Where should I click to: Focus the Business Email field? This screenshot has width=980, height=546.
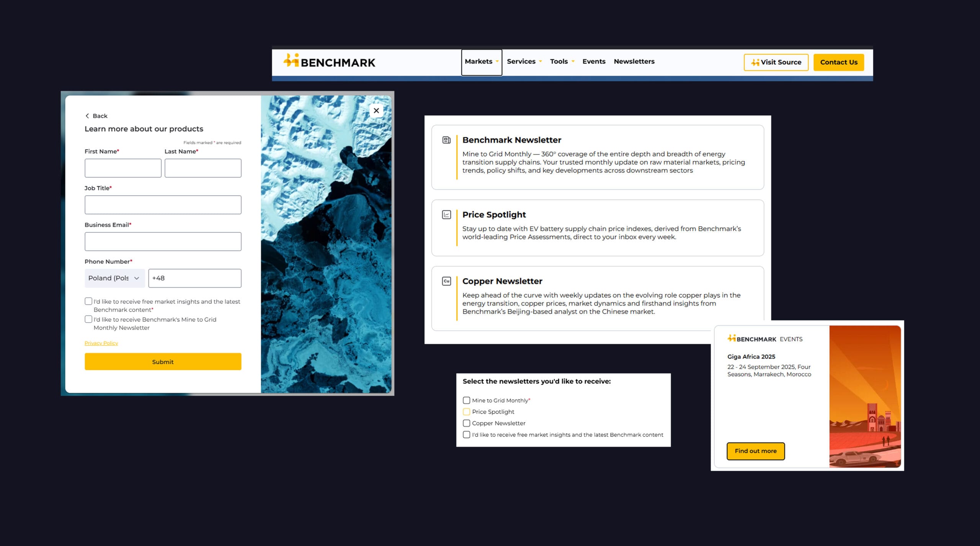[163, 242]
